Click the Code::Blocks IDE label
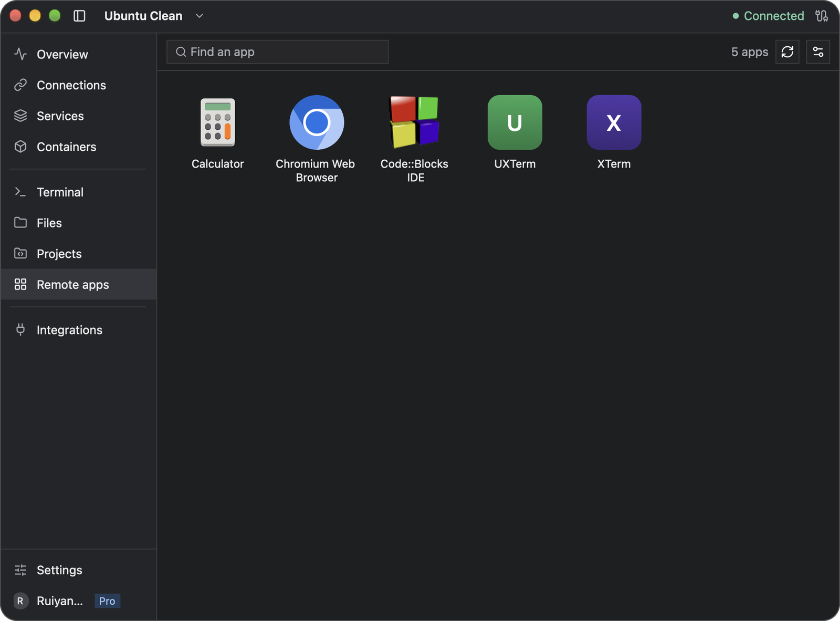Screen dimensions: 840x621 [415, 171]
